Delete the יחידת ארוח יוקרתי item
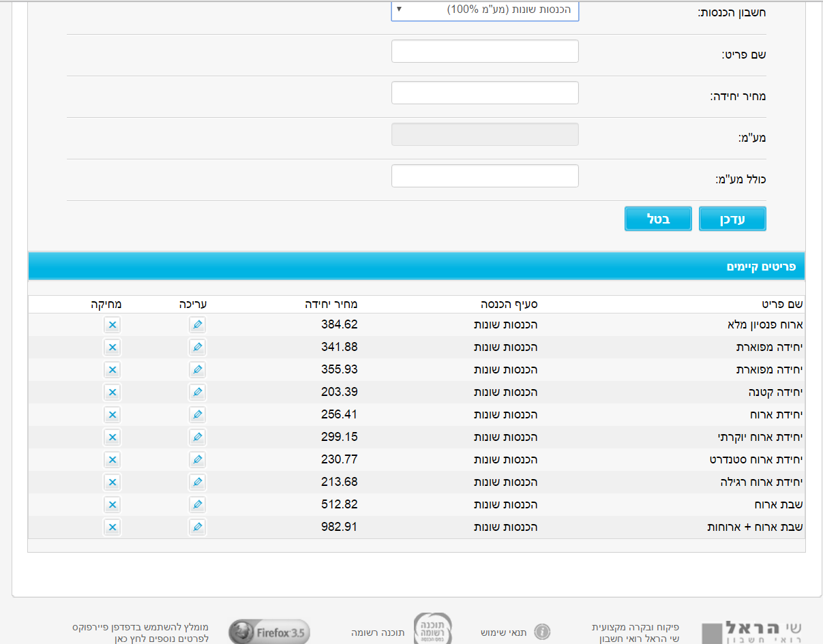This screenshot has width=823, height=644. (113, 438)
